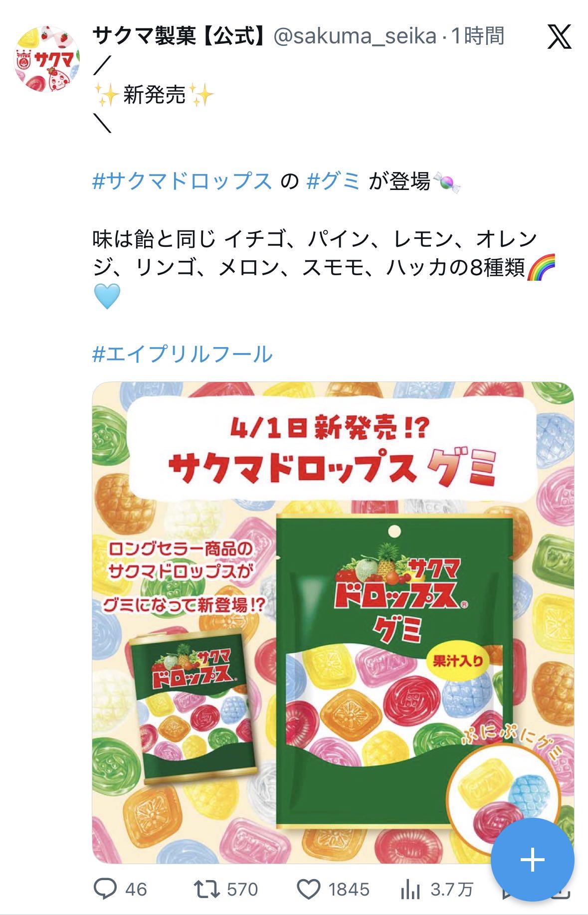Image resolution: width=588 pixels, height=915 pixels.
Task: Tap the view count 3.7万
Action: [x=452, y=890]
